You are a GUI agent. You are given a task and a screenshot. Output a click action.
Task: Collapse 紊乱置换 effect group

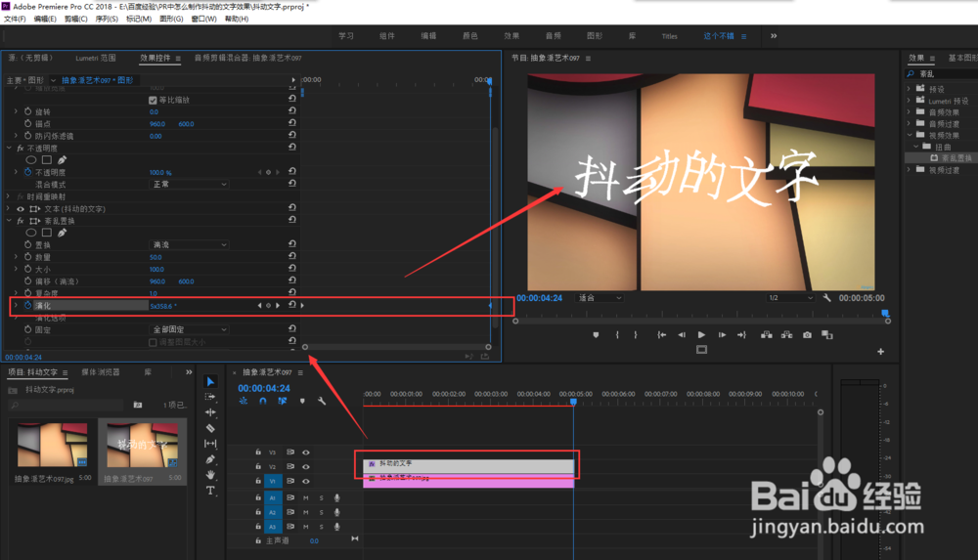tap(9, 221)
